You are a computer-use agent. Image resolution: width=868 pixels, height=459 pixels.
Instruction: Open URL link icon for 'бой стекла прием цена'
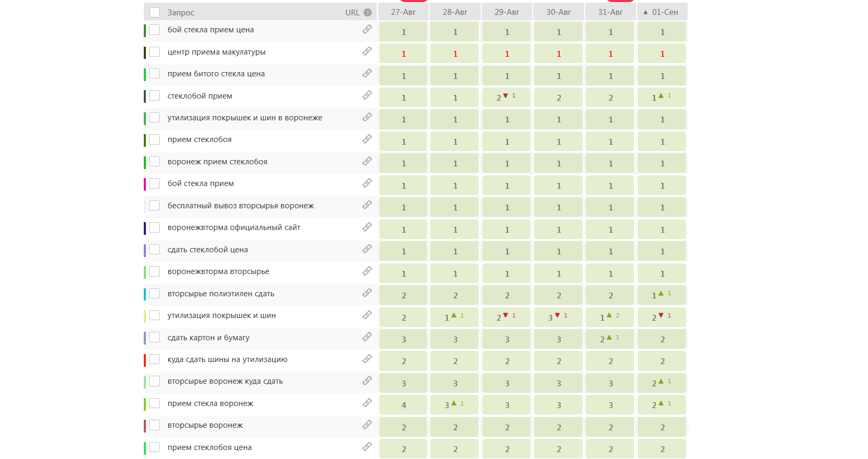pos(367,30)
